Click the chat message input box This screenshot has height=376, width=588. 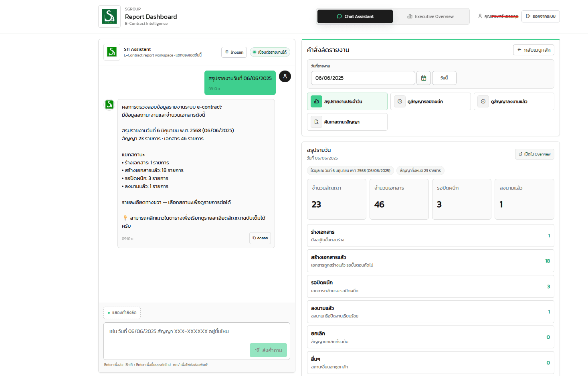(x=197, y=341)
